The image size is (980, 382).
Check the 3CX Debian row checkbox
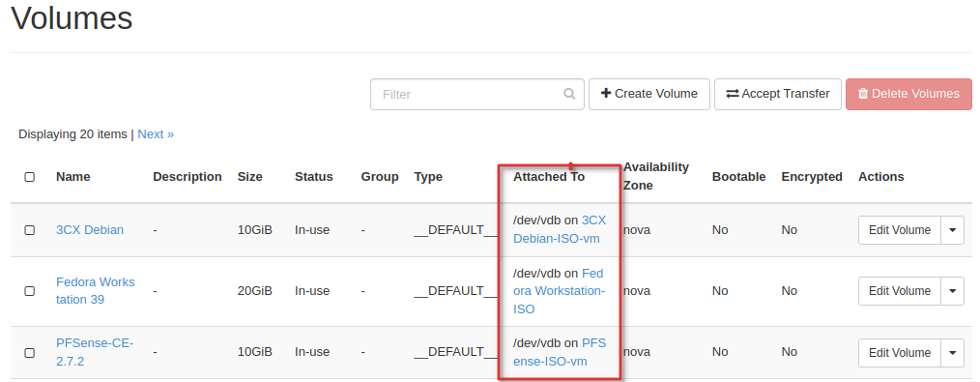pyautogui.click(x=29, y=230)
